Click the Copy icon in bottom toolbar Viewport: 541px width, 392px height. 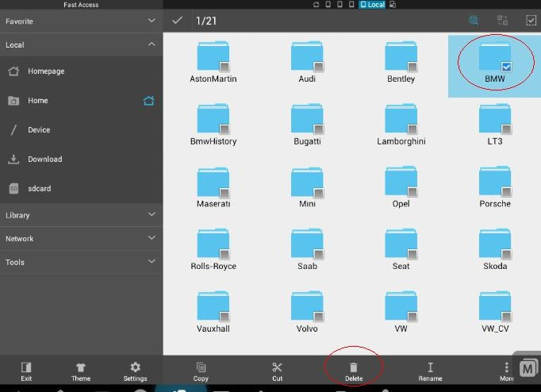point(201,367)
